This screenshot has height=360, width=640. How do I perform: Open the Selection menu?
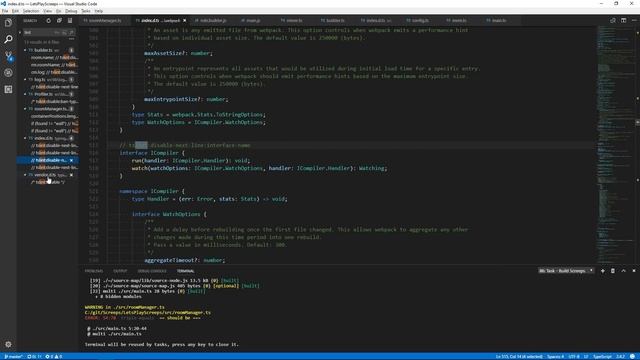coord(31,11)
